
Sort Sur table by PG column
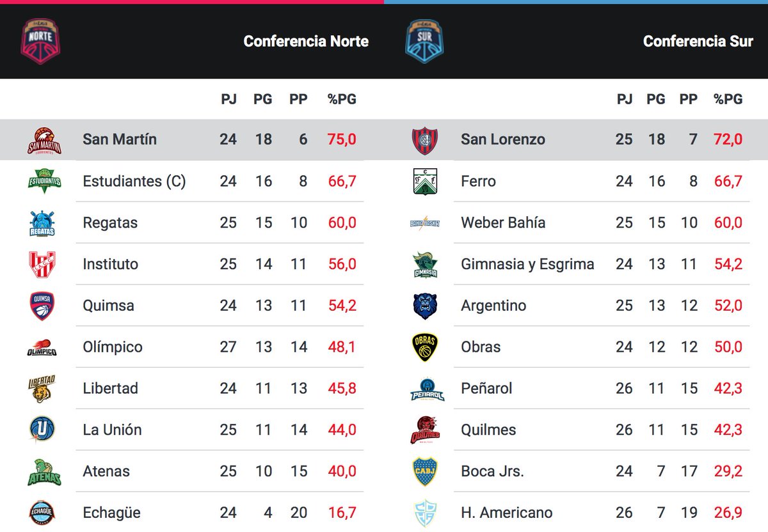[x=655, y=99]
